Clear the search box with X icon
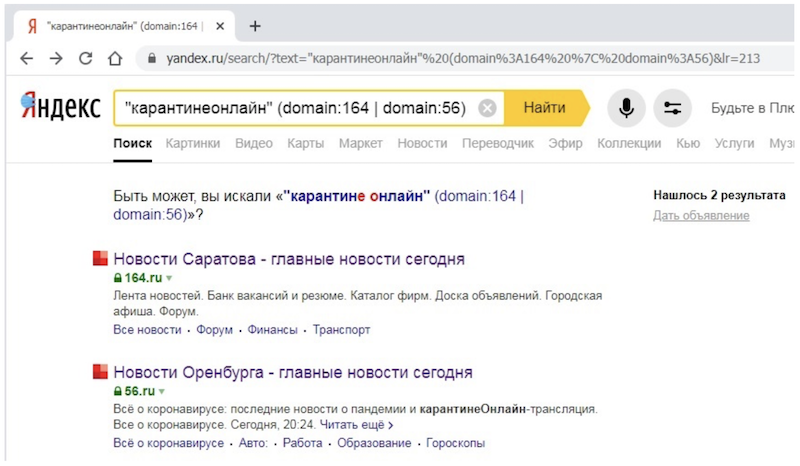 (487, 108)
